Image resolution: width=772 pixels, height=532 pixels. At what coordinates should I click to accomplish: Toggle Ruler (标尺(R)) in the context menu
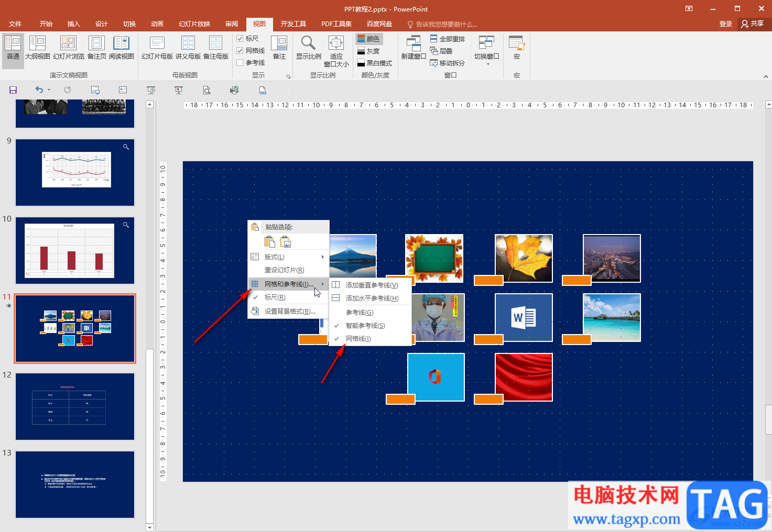(x=288, y=297)
